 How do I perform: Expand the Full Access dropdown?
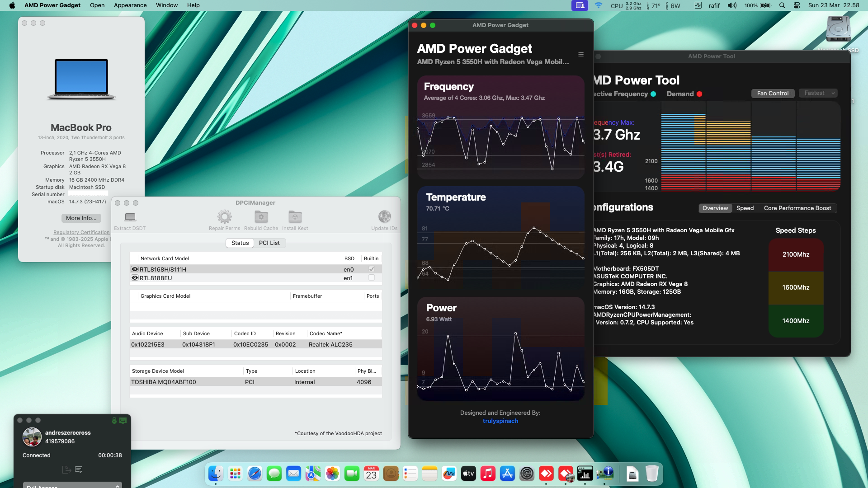pyautogui.click(x=71, y=486)
